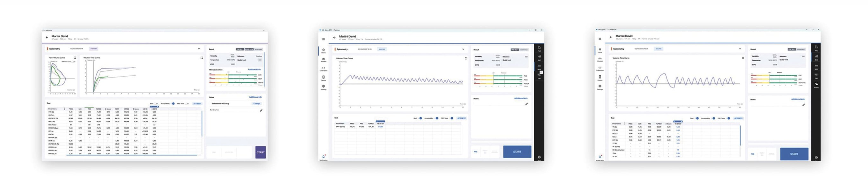Collapse Spirometry section chevron in left window
The image size is (868, 191).
(199, 49)
